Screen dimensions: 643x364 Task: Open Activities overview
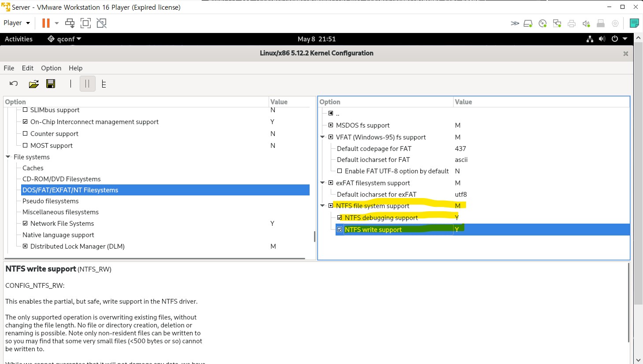pyautogui.click(x=18, y=39)
